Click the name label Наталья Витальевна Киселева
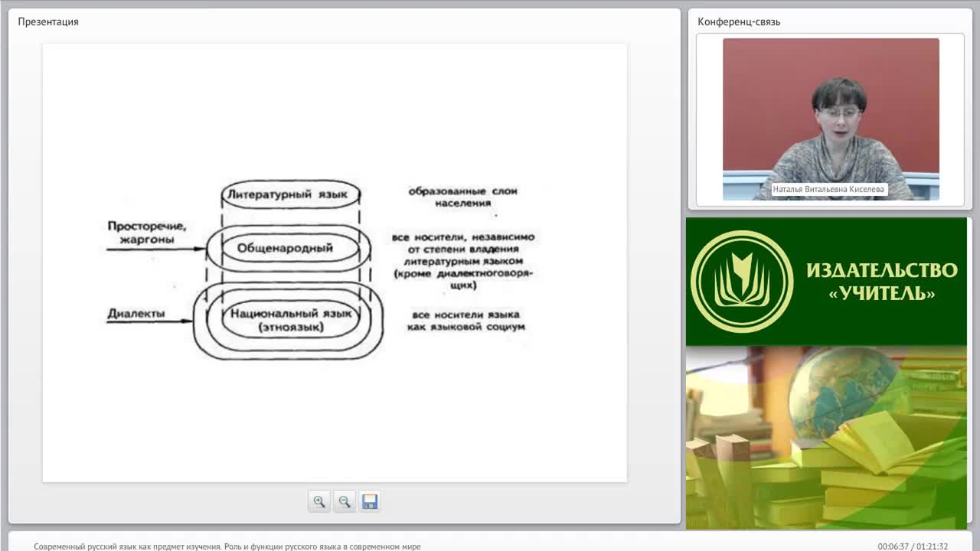Screen dimensions: 980x551 (828, 189)
